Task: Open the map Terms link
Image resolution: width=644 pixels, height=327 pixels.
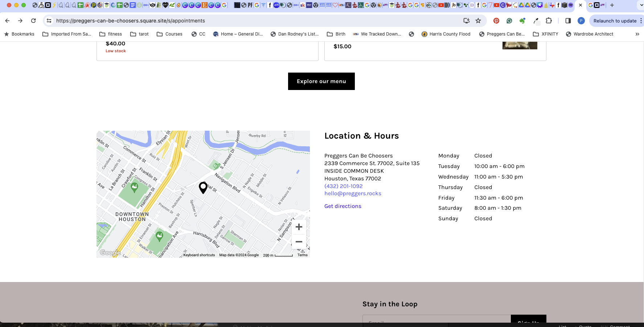Action: point(303,255)
